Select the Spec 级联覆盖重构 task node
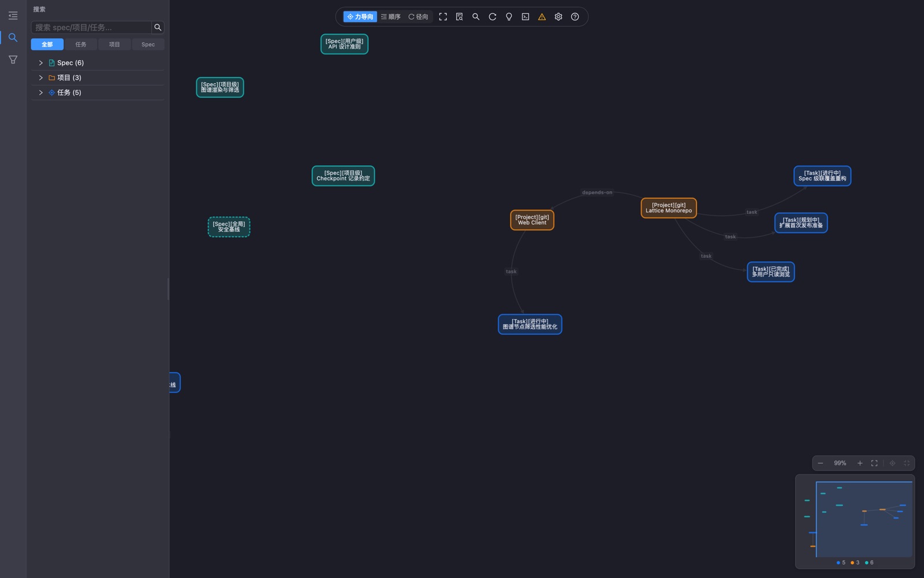 (x=822, y=176)
